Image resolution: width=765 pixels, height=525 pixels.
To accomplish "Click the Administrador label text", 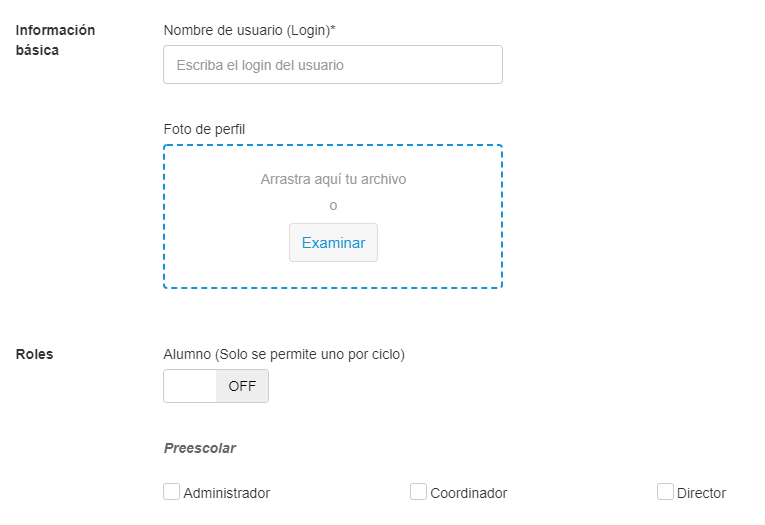I will [x=227, y=493].
